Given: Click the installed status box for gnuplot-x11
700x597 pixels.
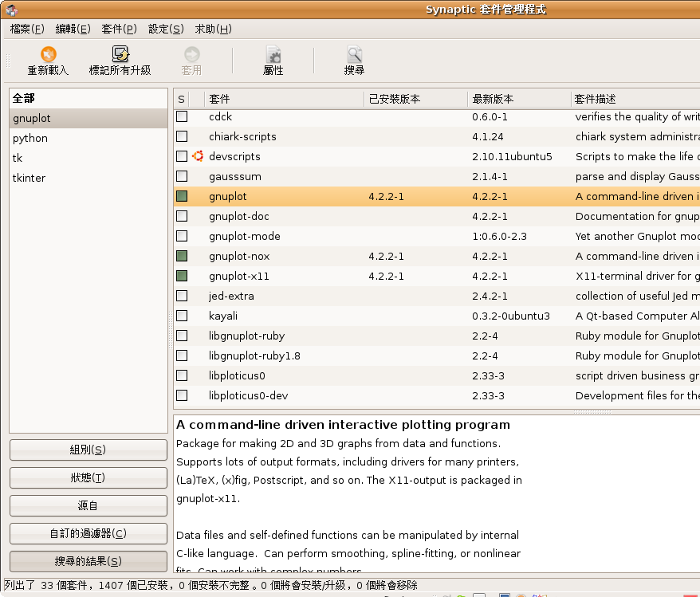Looking at the screenshot, I should click(182, 276).
